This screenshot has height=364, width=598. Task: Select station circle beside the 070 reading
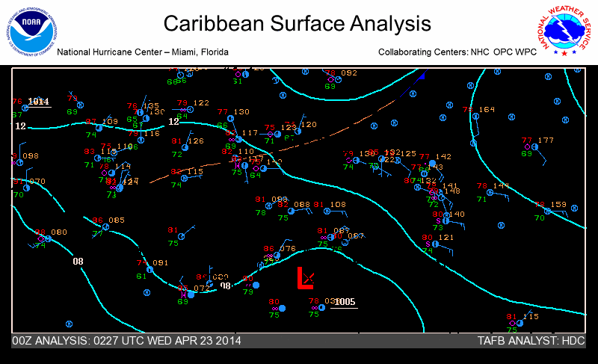coord(26,188)
